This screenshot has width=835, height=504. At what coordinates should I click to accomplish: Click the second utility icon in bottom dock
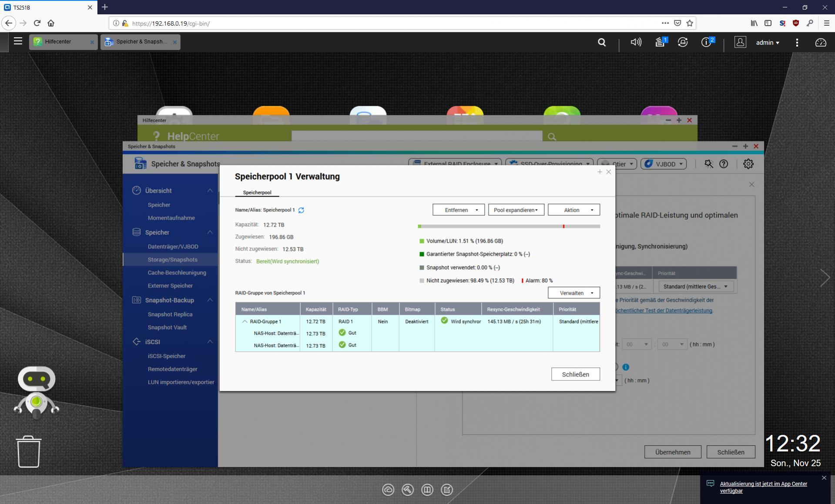(x=407, y=490)
